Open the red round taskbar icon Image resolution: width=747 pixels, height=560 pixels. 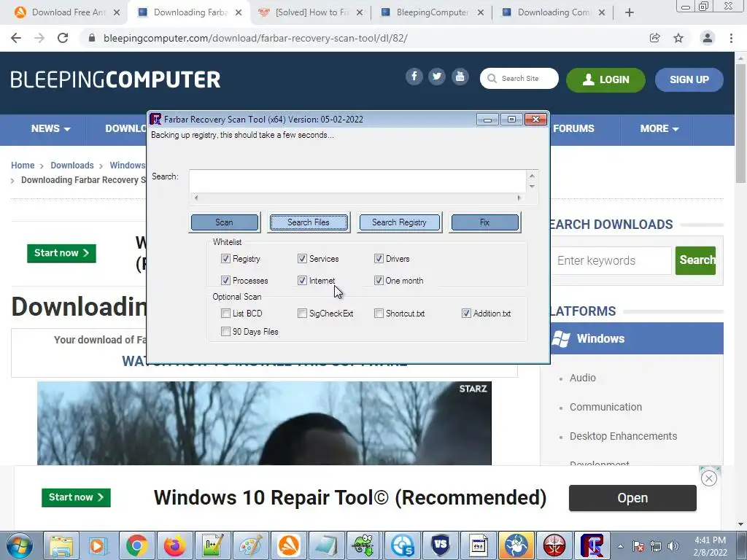click(x=554, y=545)
